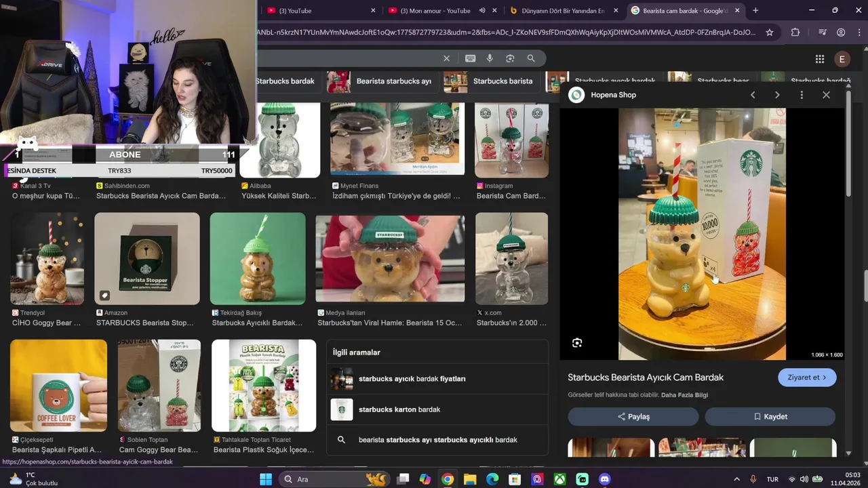Close the Bearista cam bardak tab
This screenshot has height=488, width=868.
coord(737,10)
